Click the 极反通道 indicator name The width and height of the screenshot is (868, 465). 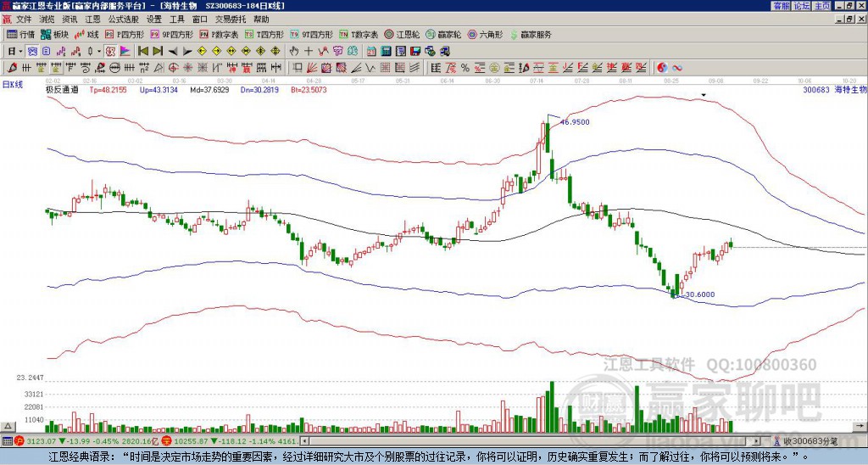click(61, 89)
